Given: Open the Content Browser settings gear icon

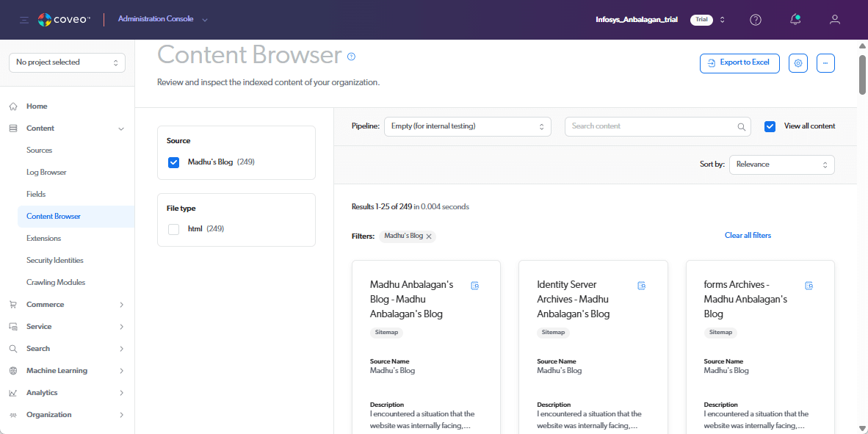Looking at the screenshot, I should (x=798, y=63).
